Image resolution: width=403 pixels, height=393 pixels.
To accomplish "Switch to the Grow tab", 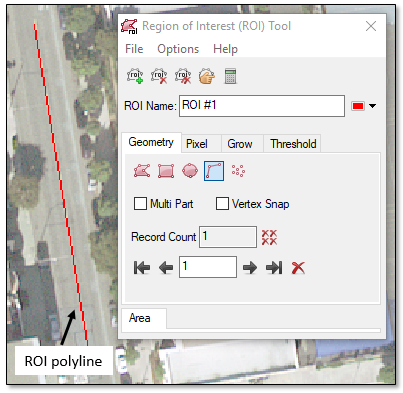I will (240, 144).
